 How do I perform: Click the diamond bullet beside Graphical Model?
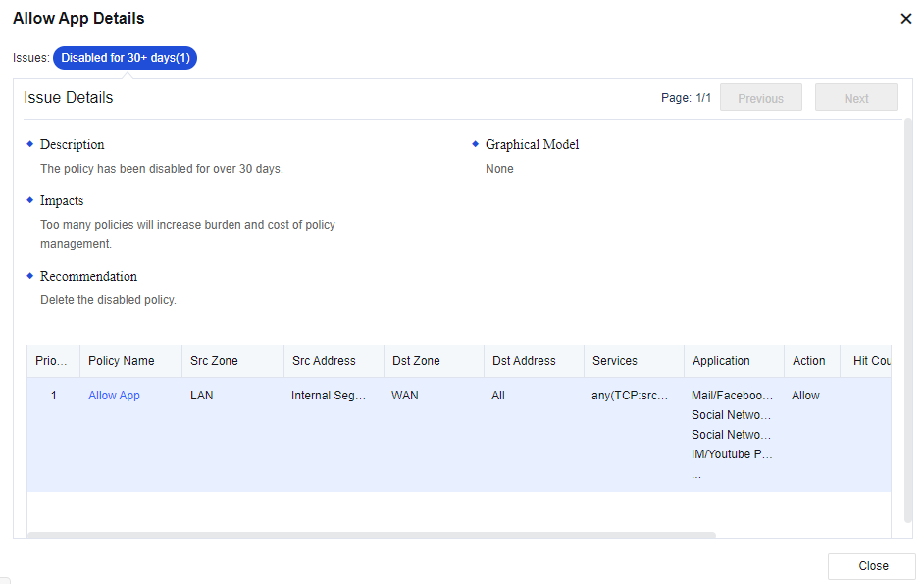point(476,144)
